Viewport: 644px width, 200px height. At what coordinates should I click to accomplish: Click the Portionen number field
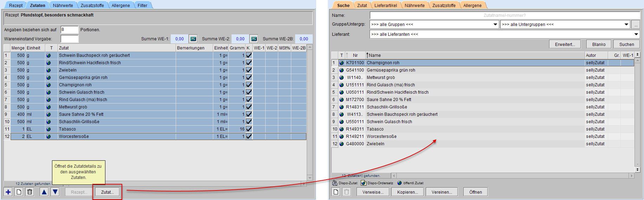[69, 29]
